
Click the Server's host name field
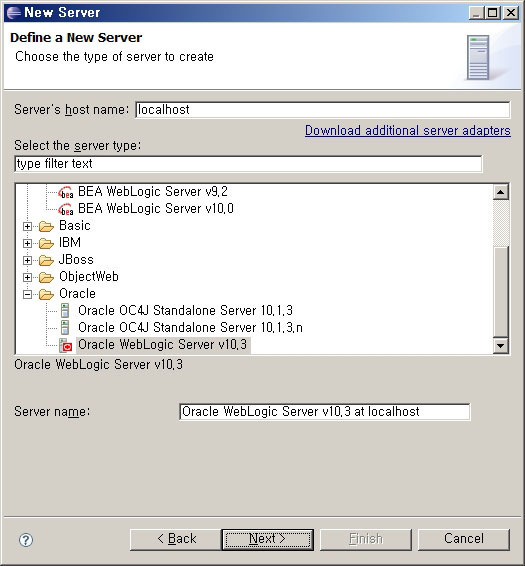(323, 110)
